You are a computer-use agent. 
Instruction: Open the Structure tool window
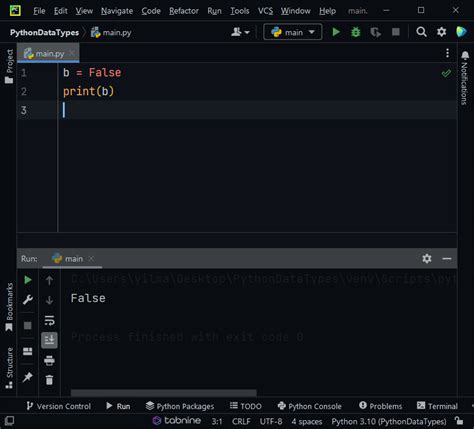tap(9, 368)
